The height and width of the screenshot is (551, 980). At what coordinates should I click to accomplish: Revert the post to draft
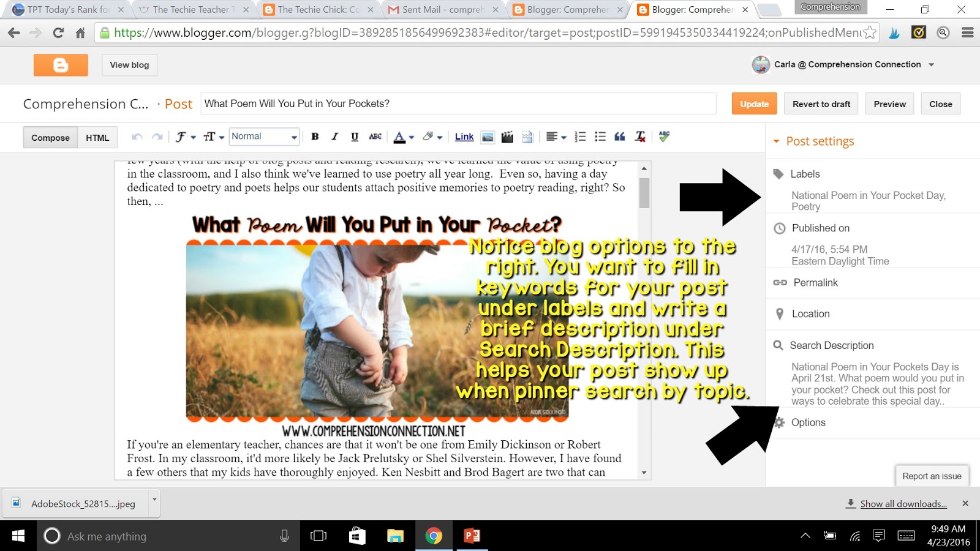[x=821, y=104]
